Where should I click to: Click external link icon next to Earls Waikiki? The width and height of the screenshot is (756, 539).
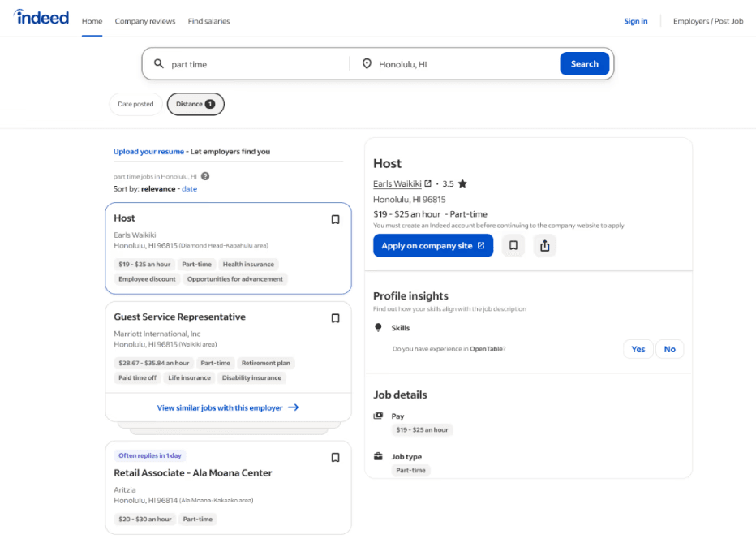pos(427,183)
